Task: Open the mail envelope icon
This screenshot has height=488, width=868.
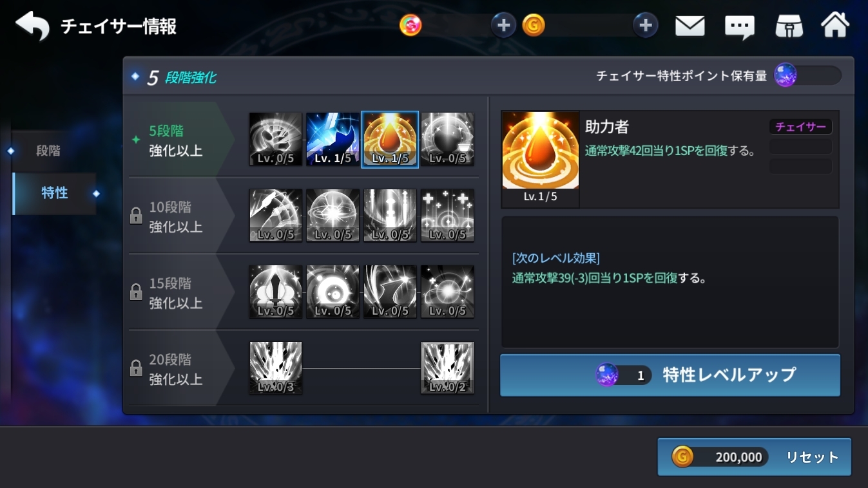Action: coord(690,26)
